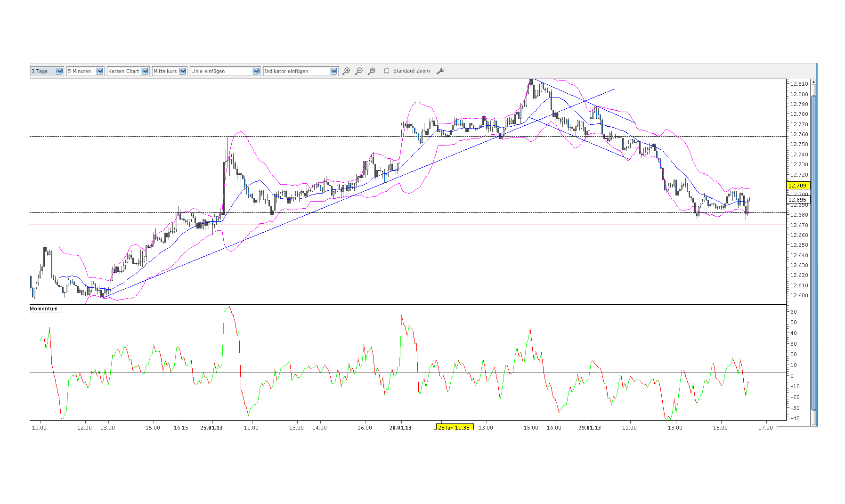Viewport: 845px width, 504px height.
Task: Click the Momentum indicator label to select it
Action: point(44,309)
